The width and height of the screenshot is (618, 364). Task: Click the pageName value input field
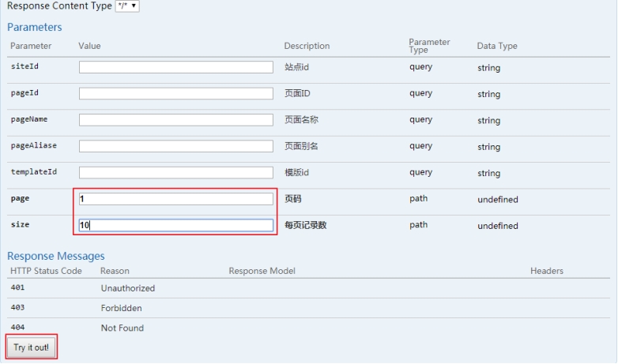[x=175, y=120]
